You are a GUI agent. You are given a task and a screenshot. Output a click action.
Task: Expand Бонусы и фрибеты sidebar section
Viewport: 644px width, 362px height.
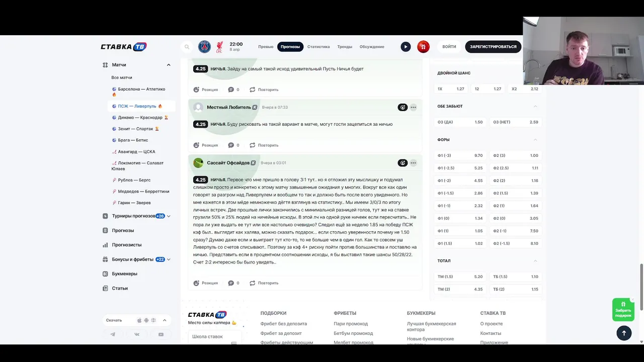pyautogui.click(x=169, y=259)
